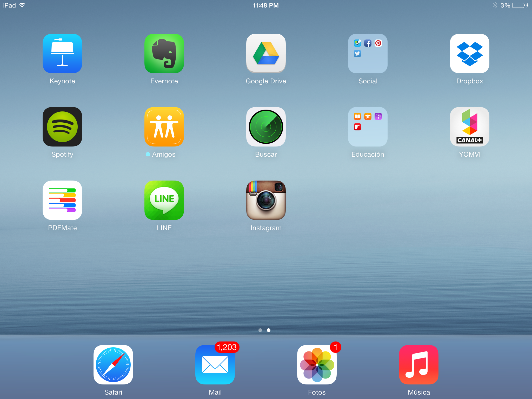
Task: Tap the "PDFMate" label text
Action: coord(62,228)
